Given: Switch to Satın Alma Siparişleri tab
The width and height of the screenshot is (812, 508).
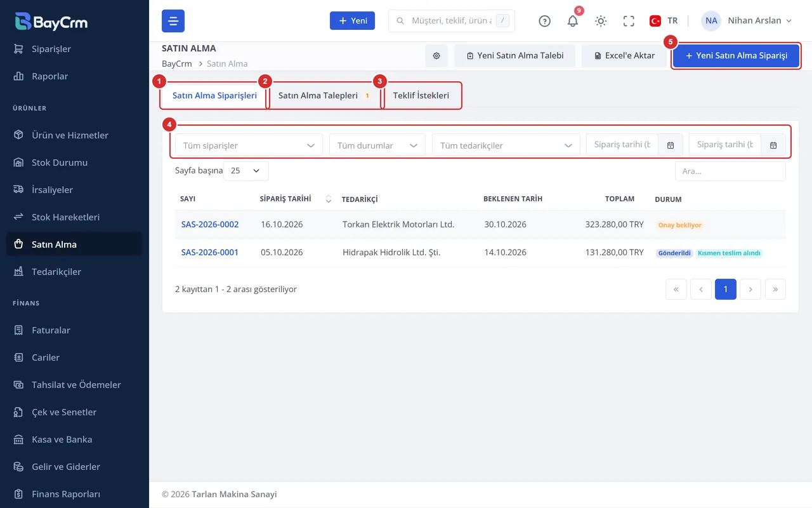Looking at the screenshot, I should (214, 96).
